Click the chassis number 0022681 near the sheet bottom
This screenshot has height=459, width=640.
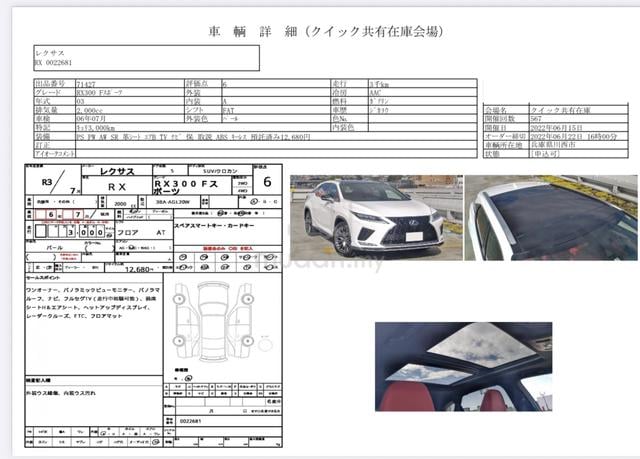pyautogui.click(x=191, y=421)
